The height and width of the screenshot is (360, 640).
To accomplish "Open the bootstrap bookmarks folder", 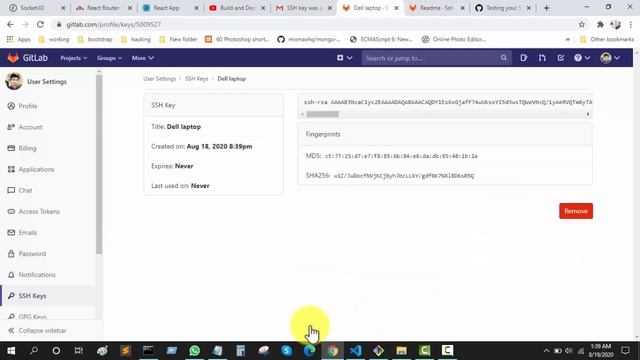I will click(x=96, y=40).
